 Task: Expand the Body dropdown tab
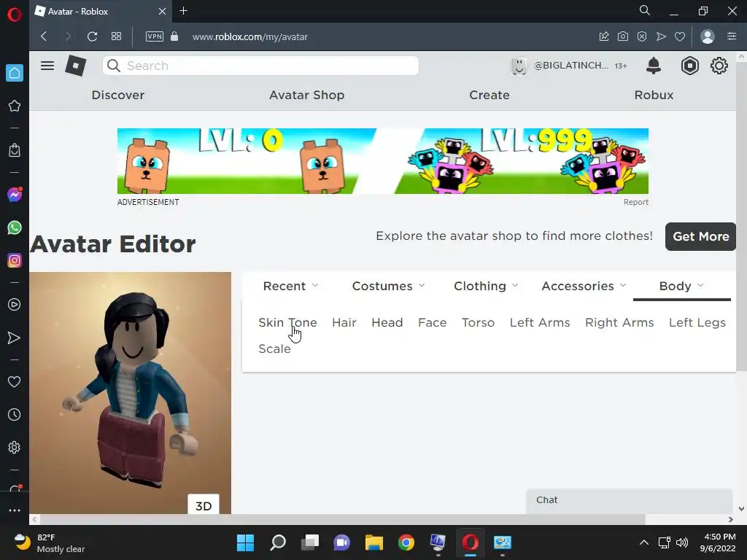click(x=681, y=286)
